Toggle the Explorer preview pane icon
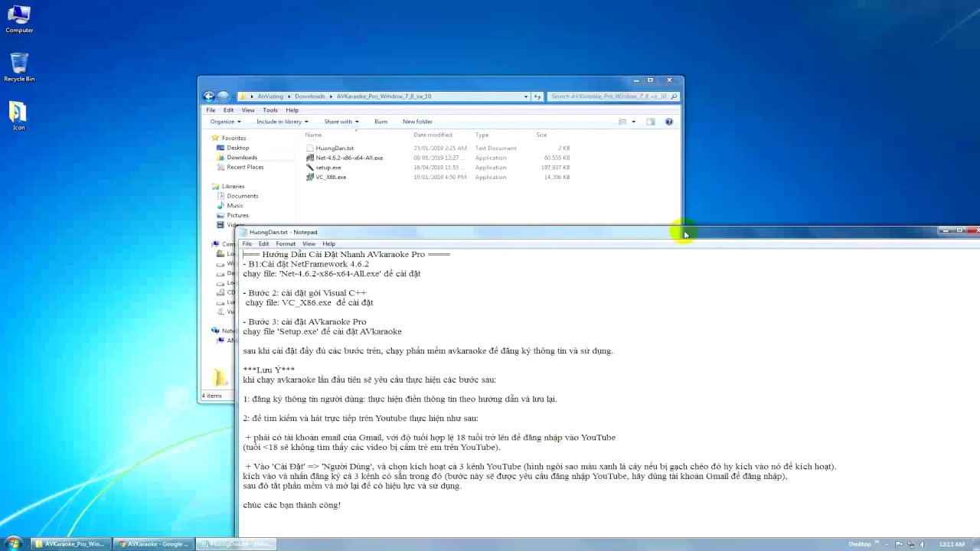This screenshot has height=551, width=980. pyautogui.click(x=651, y=122)
